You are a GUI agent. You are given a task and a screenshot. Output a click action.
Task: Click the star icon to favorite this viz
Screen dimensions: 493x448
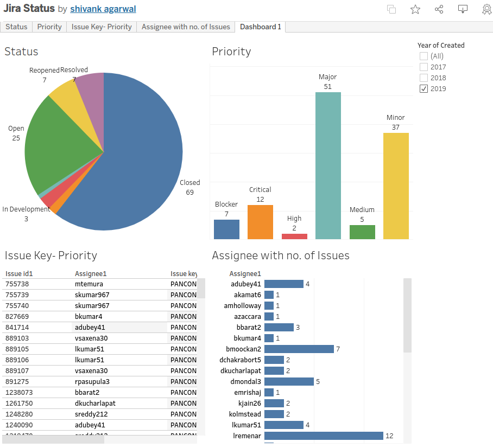415,9
